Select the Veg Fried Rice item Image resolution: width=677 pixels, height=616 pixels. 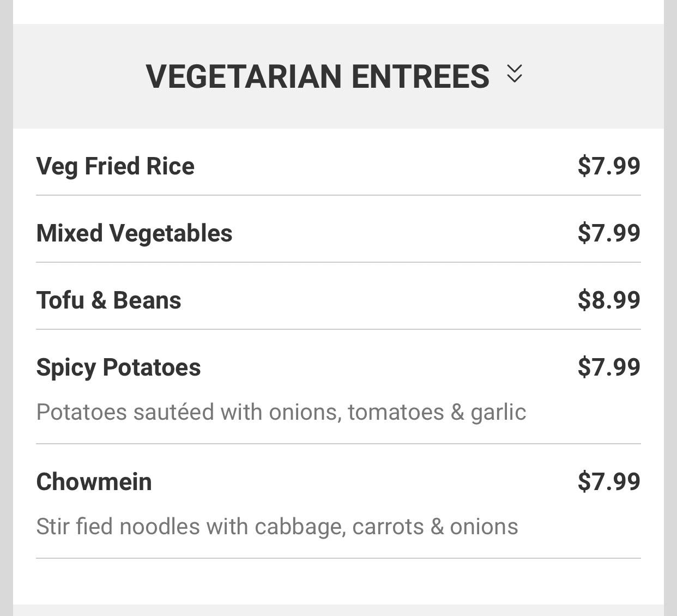point(115,166)
